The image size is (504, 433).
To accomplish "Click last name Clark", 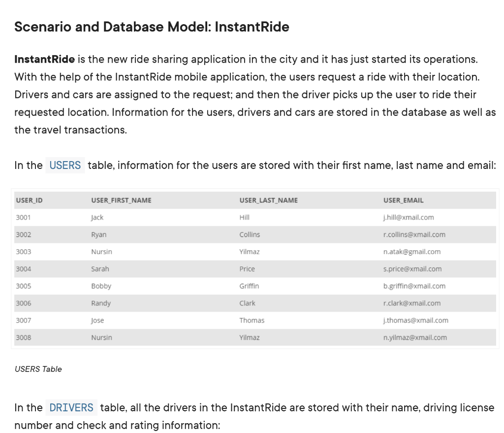I will pos(248,303).
